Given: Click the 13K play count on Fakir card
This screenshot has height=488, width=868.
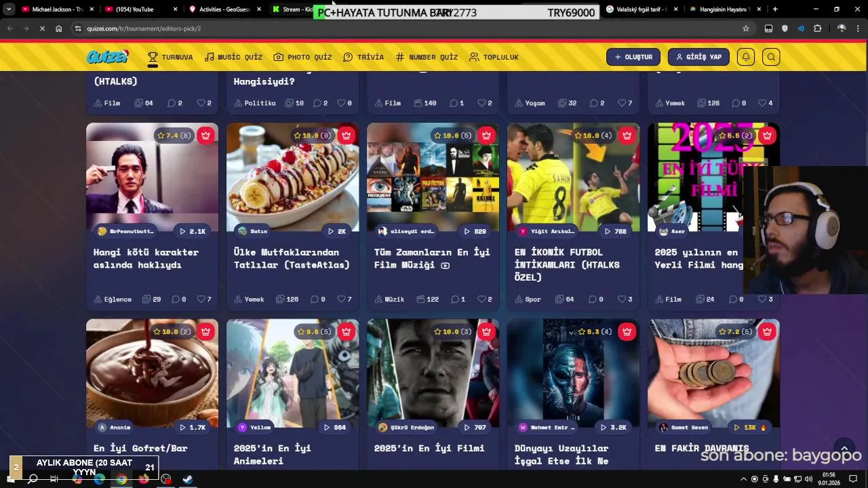Looking at the screenshot, I should coord(750,427).
